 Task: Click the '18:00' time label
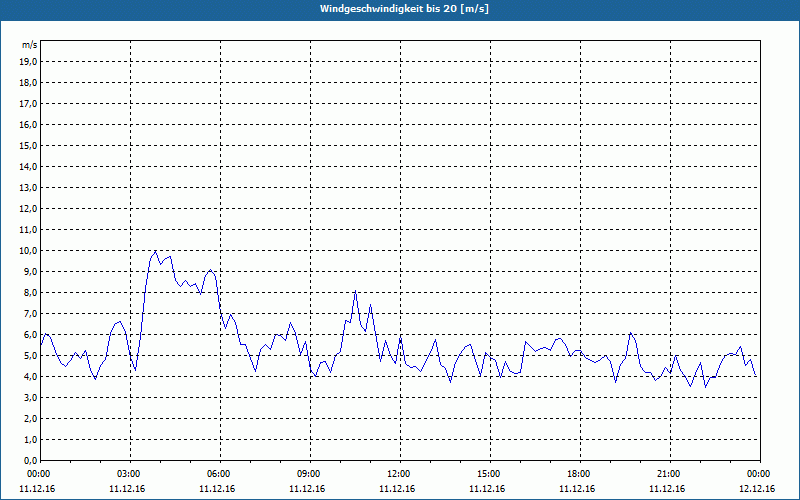click(580, 474)
